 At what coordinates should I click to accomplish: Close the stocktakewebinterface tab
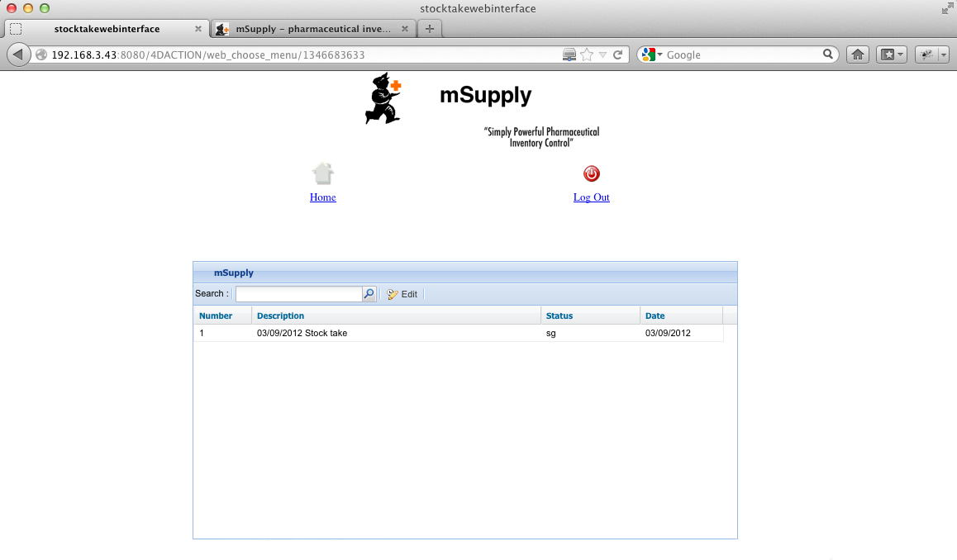click(x=198, y=29)
